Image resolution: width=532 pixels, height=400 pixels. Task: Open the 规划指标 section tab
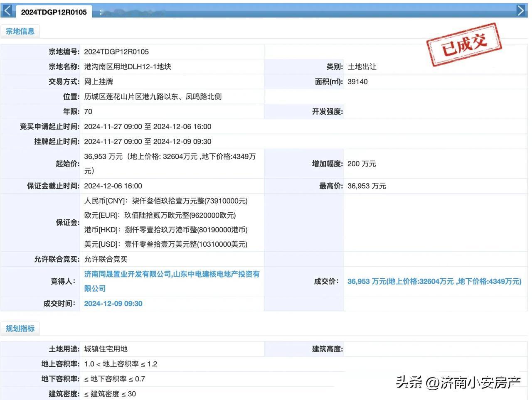(20, 329)
